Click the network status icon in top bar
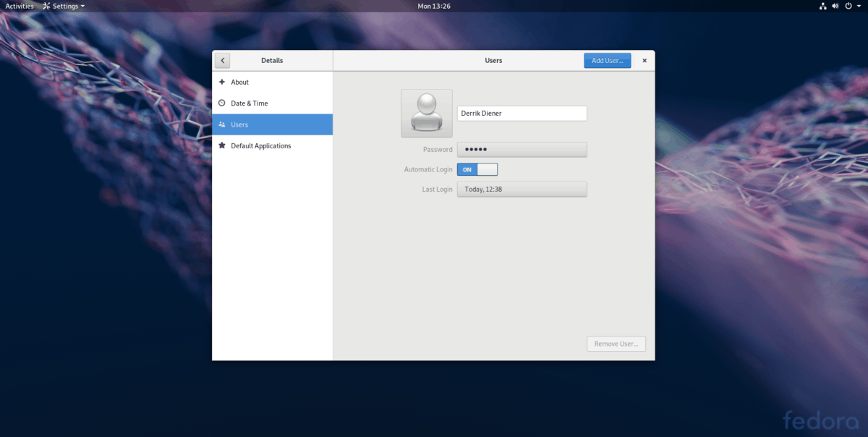Viewport: 868px width, 437px height. (x=822, y=6)
